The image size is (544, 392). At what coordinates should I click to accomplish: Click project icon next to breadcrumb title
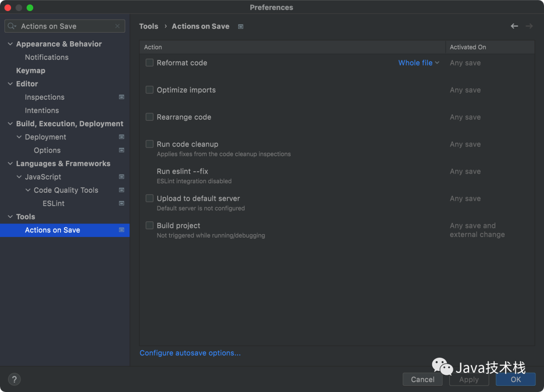click(x=240, y=27)
